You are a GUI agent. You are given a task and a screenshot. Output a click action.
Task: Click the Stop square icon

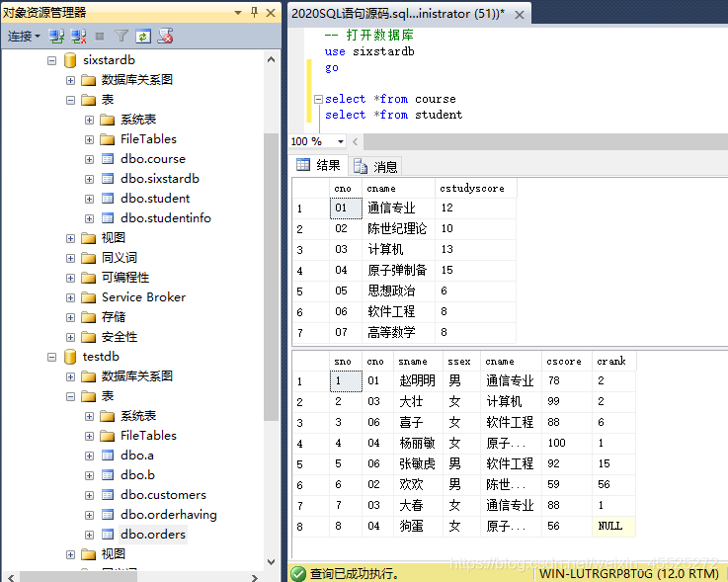(100, 37)
